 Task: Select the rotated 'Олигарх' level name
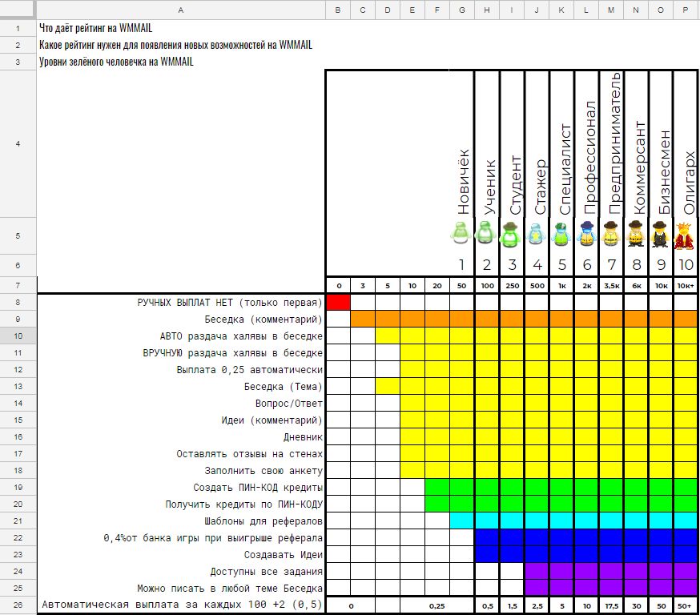point(689,183)
